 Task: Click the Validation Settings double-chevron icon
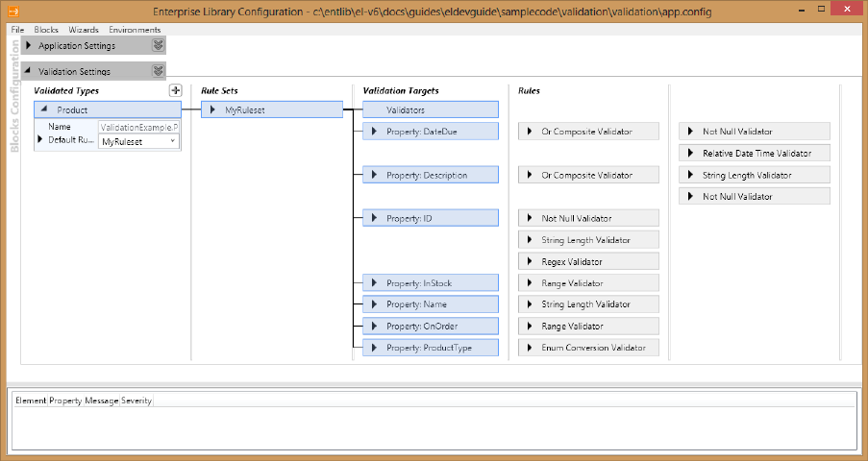[x=159, y=71]
